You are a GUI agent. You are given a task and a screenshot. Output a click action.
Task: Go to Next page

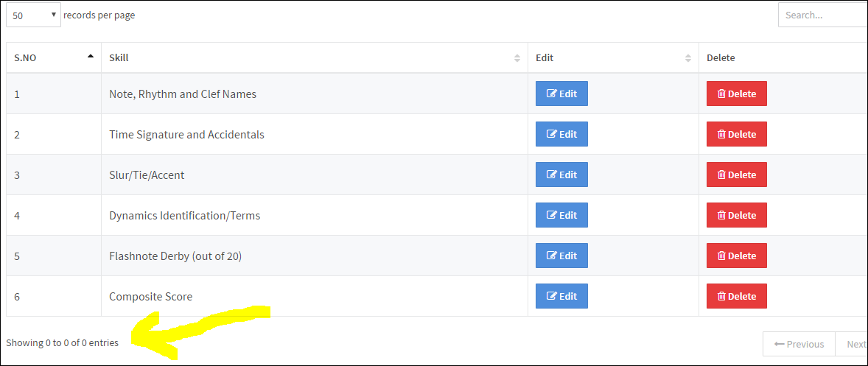tap(852, 344)
